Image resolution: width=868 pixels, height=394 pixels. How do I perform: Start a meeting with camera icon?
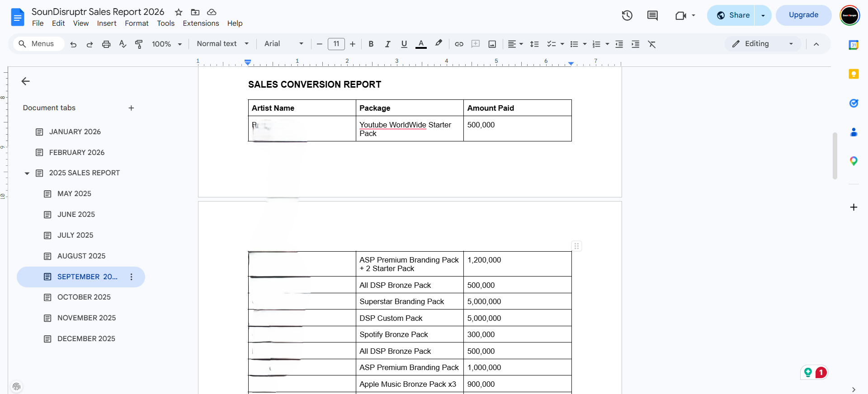[680, 16]
